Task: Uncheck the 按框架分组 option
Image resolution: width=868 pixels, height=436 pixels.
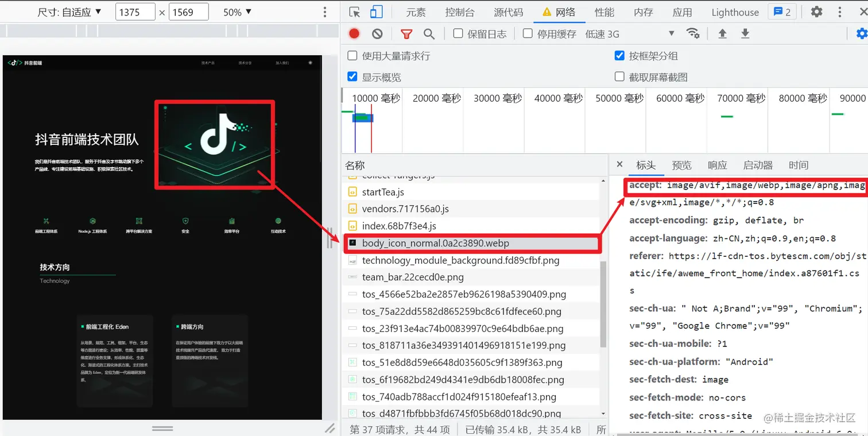Action: click(x=619, y=56)
